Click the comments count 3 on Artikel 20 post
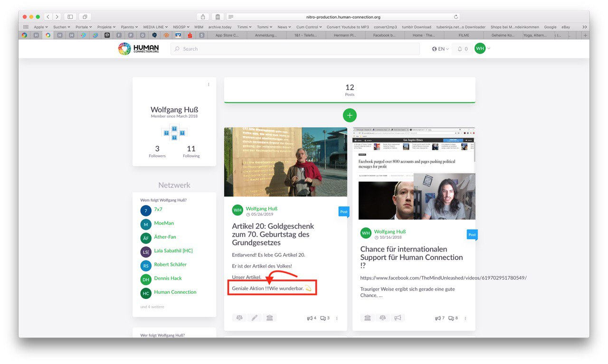 point(325,318)
